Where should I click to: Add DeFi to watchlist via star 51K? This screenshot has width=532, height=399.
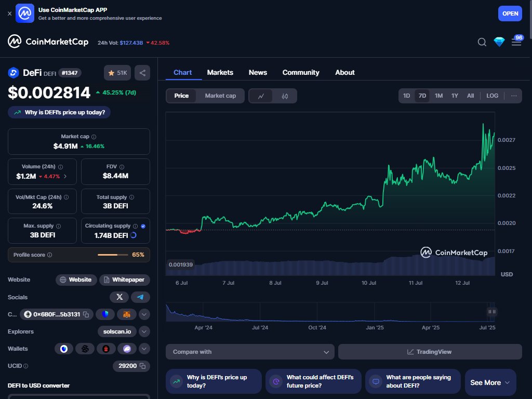(117, 73)
